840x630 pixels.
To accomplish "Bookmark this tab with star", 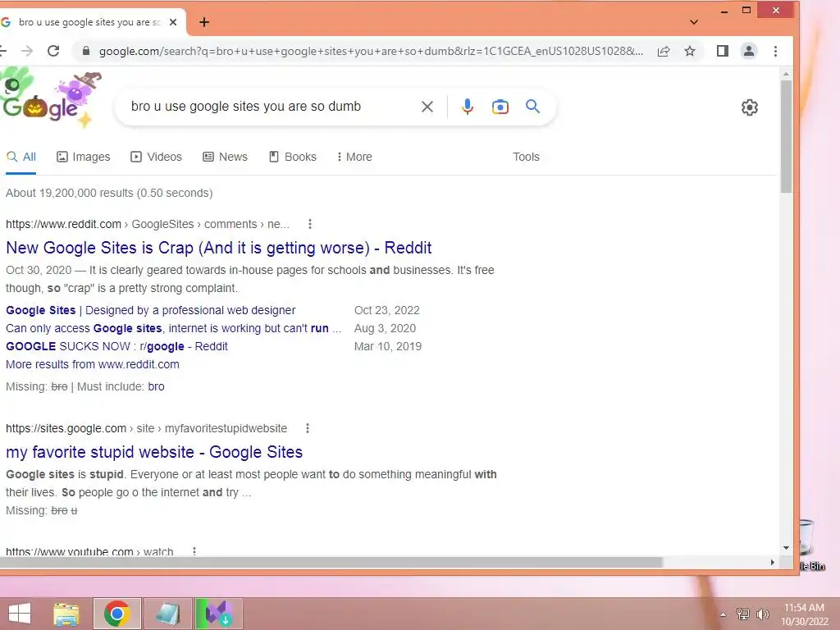I will pyautogui.click(x=689, y=51).
